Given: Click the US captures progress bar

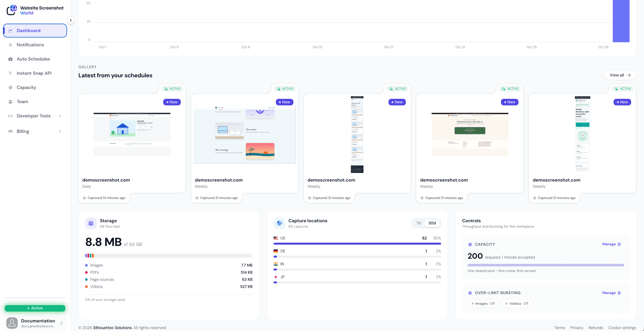Looking at the screenshot, I should 357,244.
